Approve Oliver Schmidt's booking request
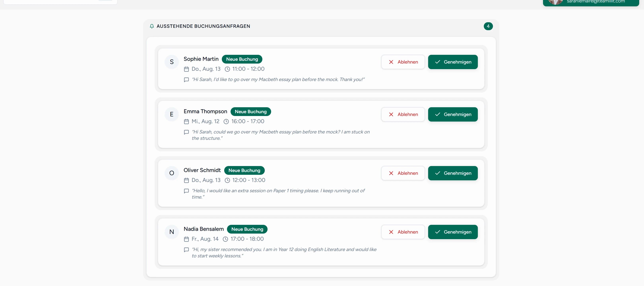This screenshot has width=644, height=286. click(453, 173)
